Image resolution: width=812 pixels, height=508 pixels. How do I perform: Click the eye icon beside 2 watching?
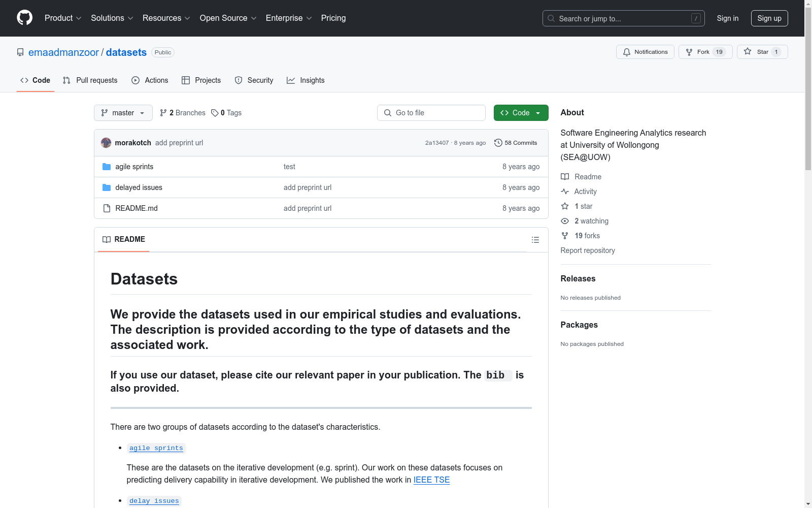pos(565,221)
